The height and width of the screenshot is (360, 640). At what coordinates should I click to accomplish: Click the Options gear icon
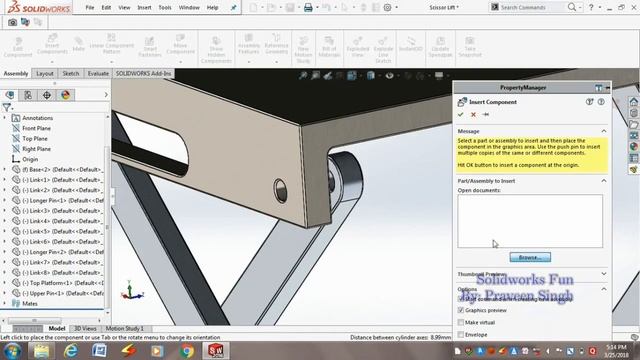[387, 7]
